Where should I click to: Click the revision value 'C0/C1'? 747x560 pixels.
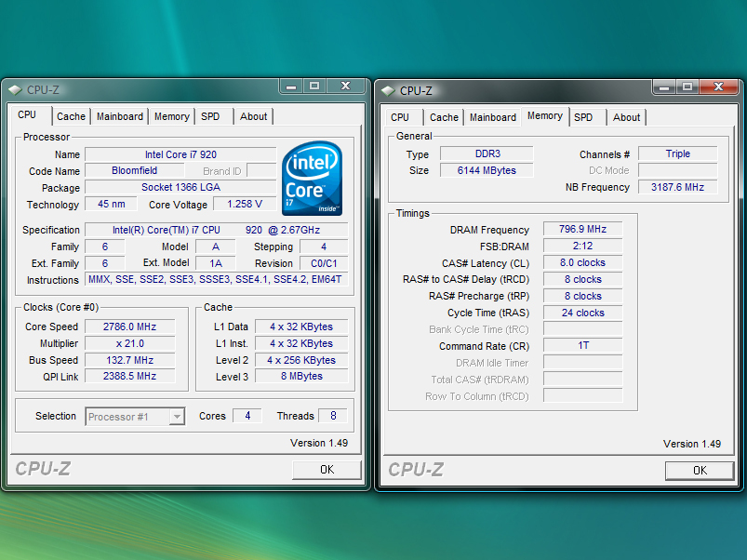324,264
